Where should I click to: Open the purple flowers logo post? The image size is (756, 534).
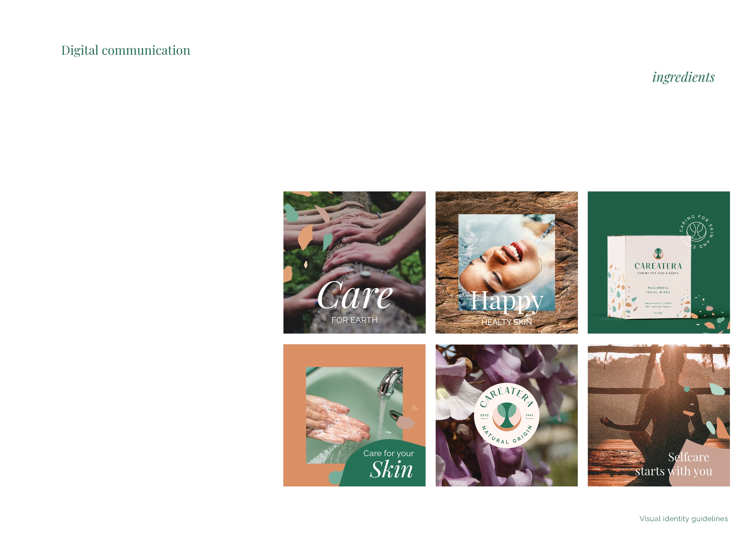point(507,415)
